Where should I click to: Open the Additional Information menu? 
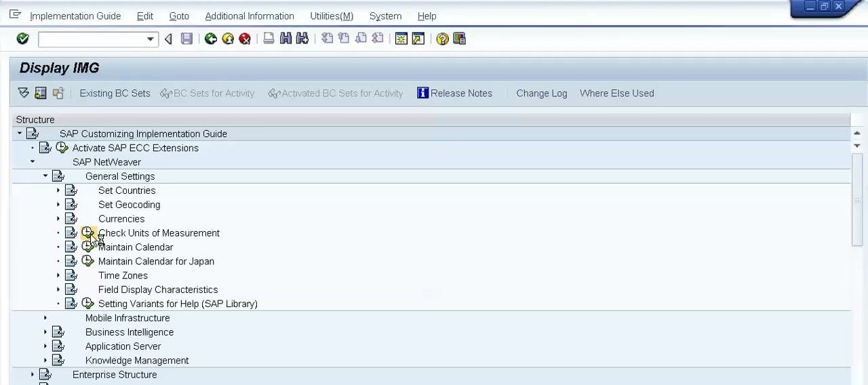pyautogui.click(x=250, y=16)
